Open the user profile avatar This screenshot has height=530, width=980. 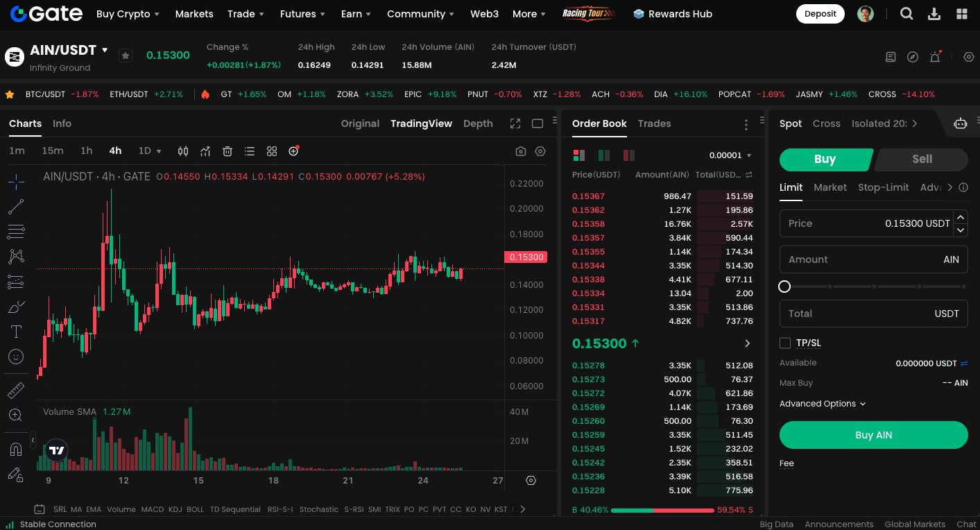(x=866, y=14)
